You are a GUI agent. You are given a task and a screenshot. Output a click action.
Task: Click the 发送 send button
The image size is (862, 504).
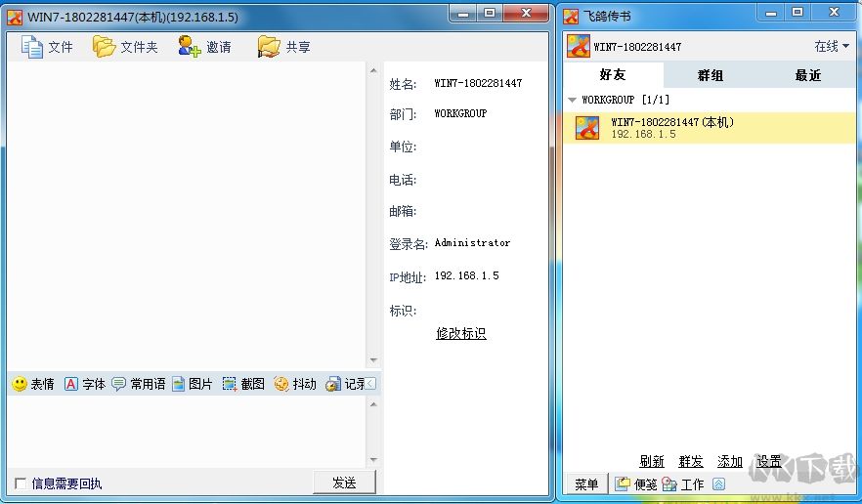(345, 483)
